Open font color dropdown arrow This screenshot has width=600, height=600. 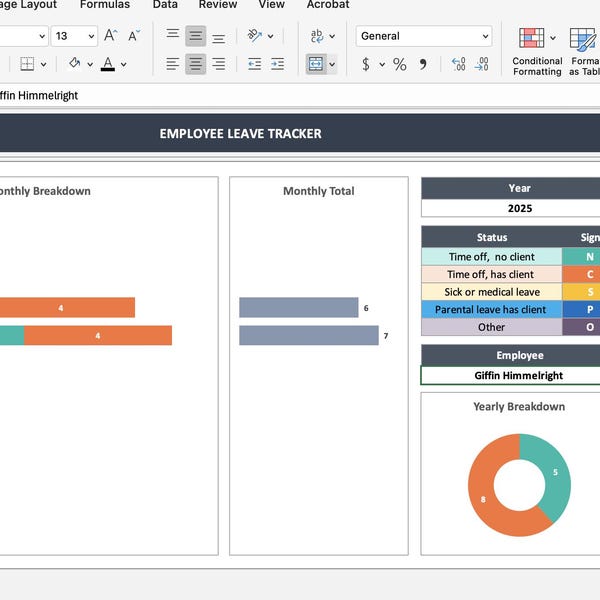point(124,64)
